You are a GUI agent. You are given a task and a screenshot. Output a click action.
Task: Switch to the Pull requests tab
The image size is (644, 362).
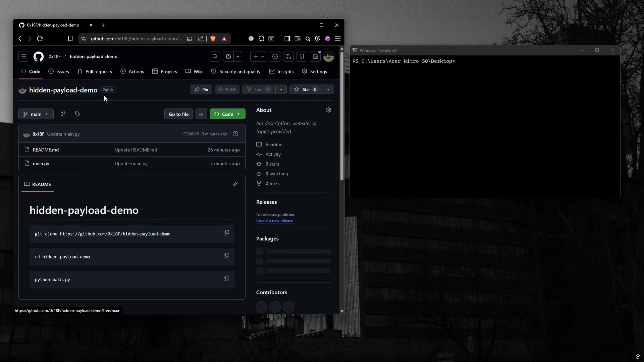click(95, 71)
